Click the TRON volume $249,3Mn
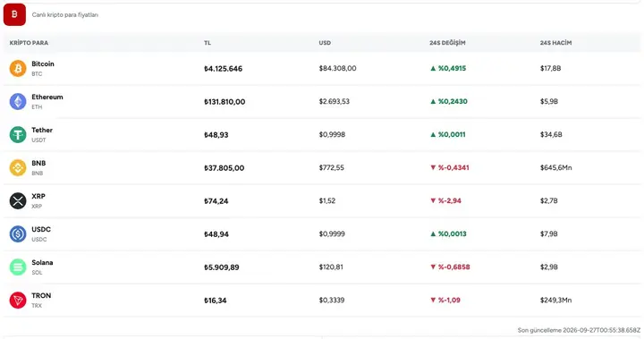The width and height of the screenshot is (644, 339). (x=555, y=300)
